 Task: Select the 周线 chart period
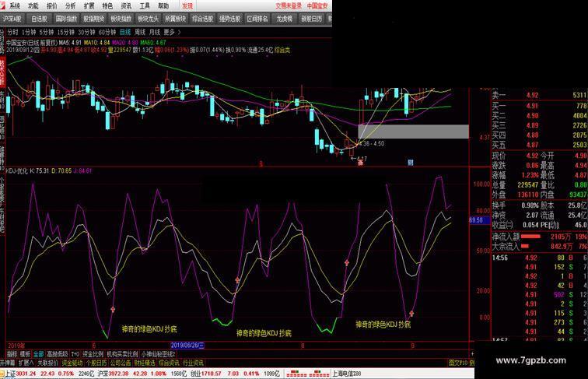(x=140, y=32)
